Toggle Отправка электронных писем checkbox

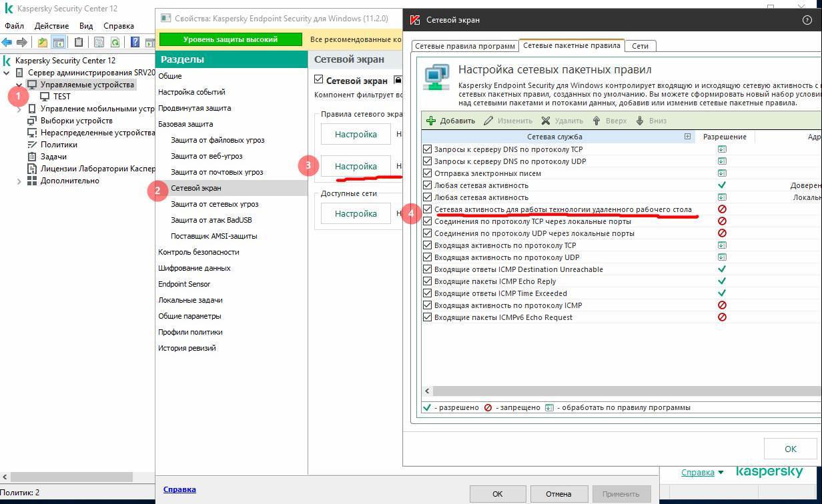(x=428, y=173)
